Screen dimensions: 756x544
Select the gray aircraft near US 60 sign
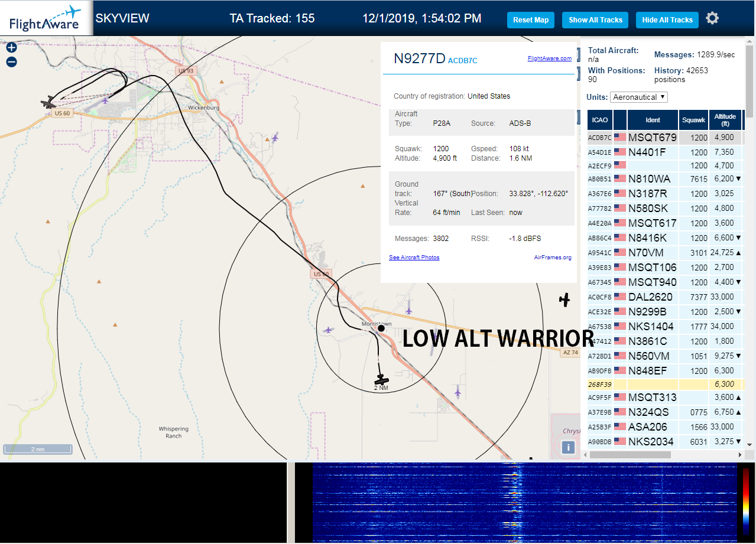click(x=48, y=103)
